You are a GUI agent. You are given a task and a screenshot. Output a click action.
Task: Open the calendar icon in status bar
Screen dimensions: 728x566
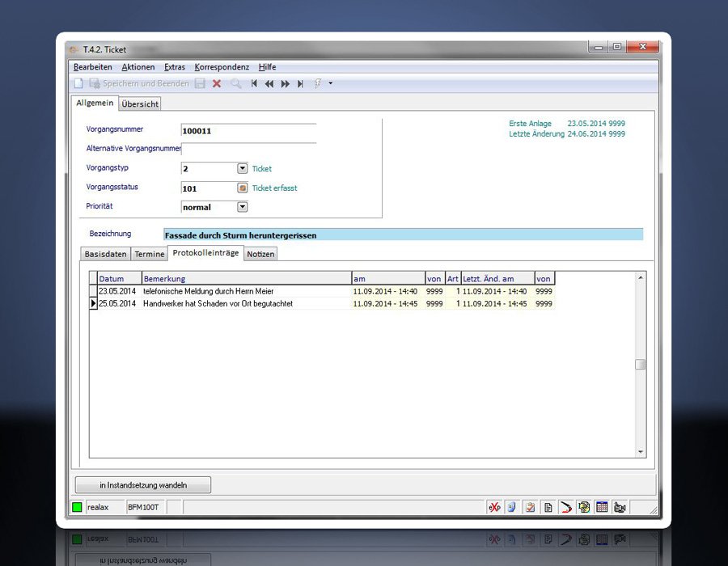point(602,507)
